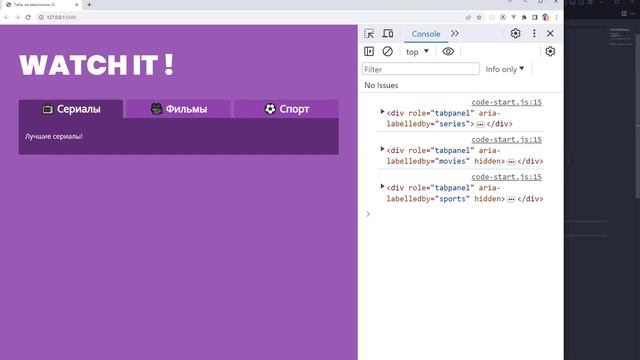Close the DevTools panel
This screenshot has height=360, width=640.
(x=550, y=33)
